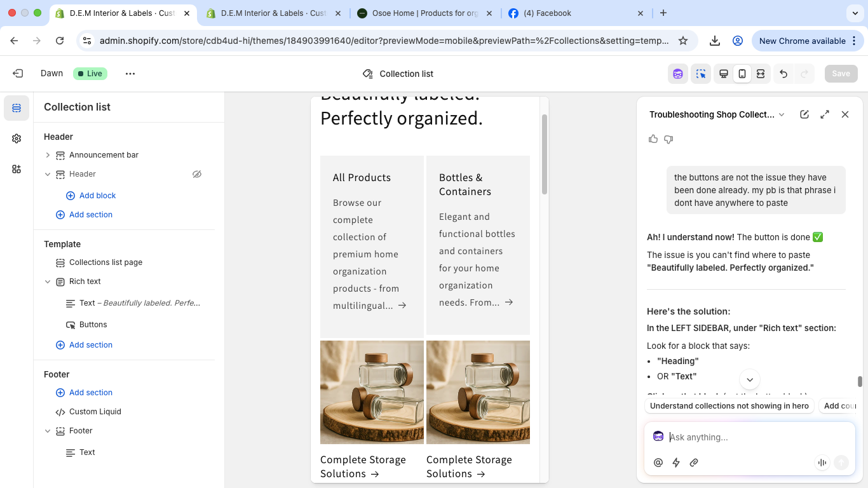This screenshot has height=488, width=868.
Task: Open the App embeds sidebar icon
Action: [17, 169]
